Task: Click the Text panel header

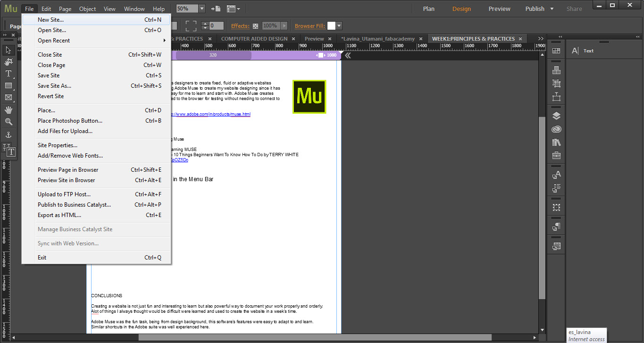Action: click(x=588, y=50)
